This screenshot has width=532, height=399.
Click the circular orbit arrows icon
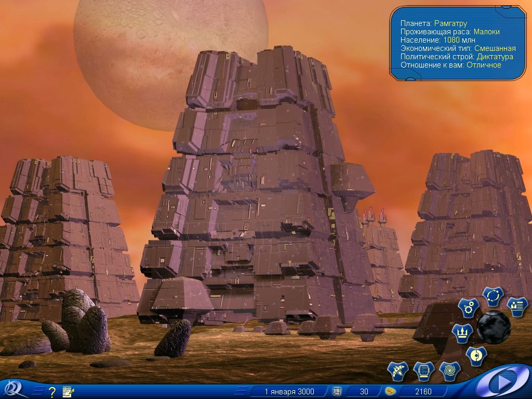(x=491, y=296)
